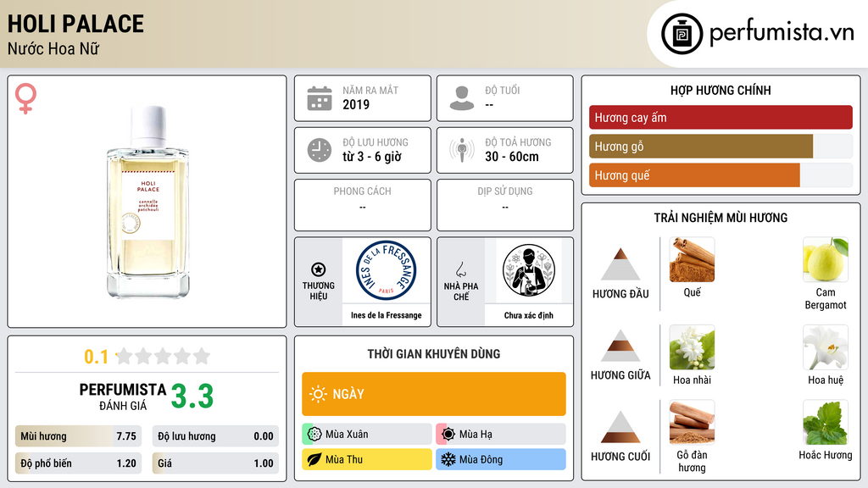The height and width of the screenshot is (488, 868).
Task: Click the Phong cách card
Action: tap(363, 205)
